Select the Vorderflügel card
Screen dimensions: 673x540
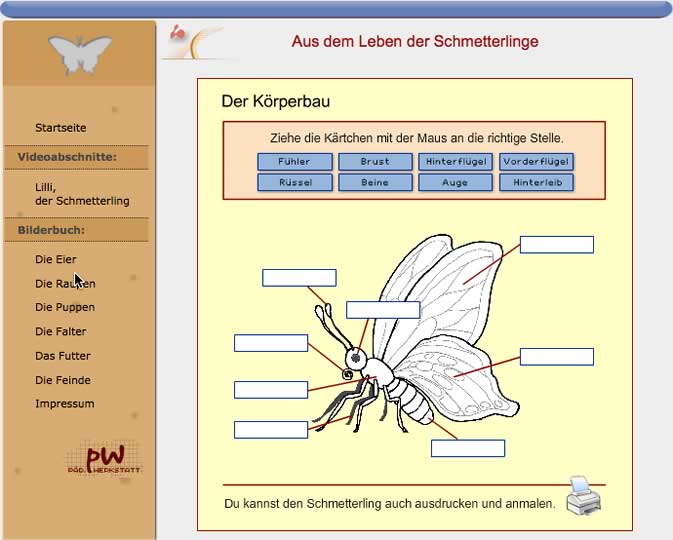point(536,161)
